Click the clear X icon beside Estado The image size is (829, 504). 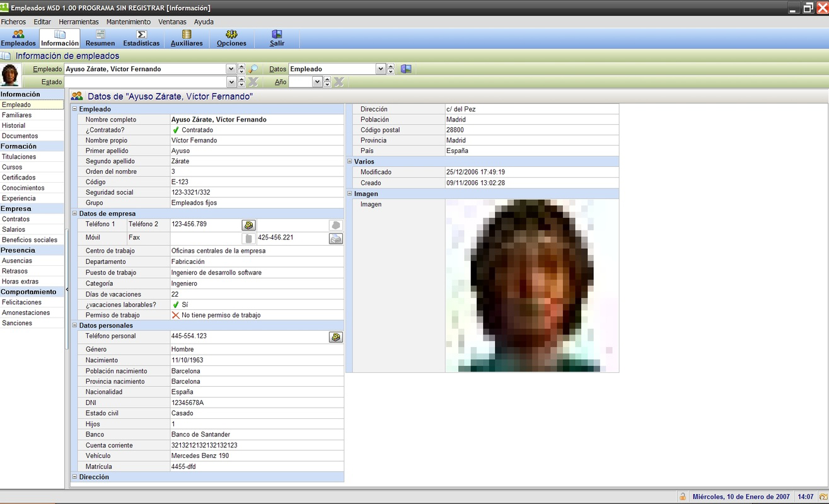tap(253, 82)
